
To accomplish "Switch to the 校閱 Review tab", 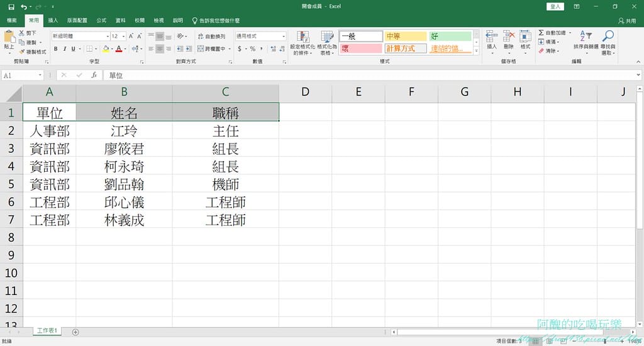I will [x=140, y=20].
